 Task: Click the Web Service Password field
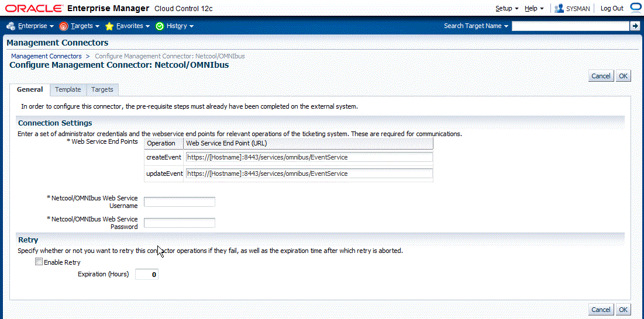180,223
